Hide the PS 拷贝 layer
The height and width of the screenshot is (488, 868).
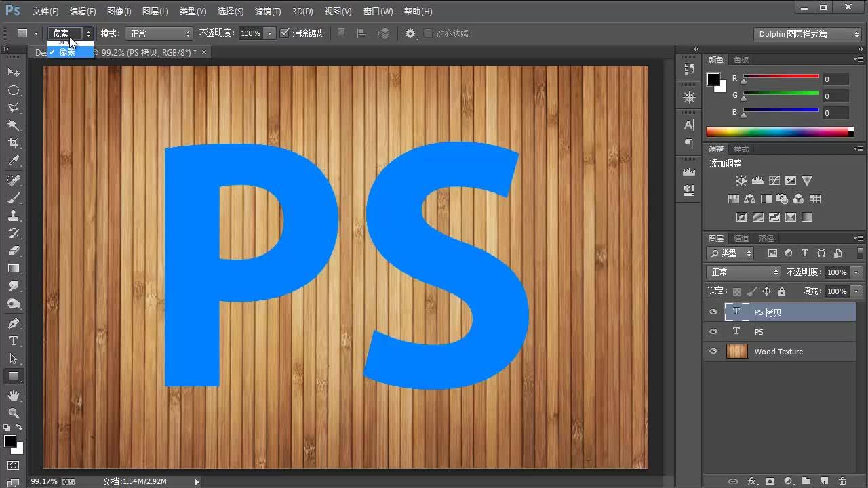point(713,312)
